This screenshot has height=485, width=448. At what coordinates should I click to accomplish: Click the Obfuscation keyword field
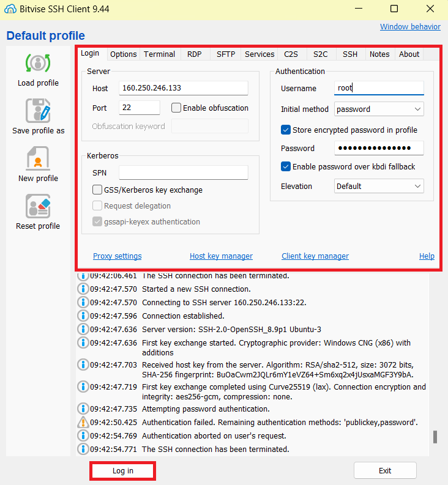[210, 126]
